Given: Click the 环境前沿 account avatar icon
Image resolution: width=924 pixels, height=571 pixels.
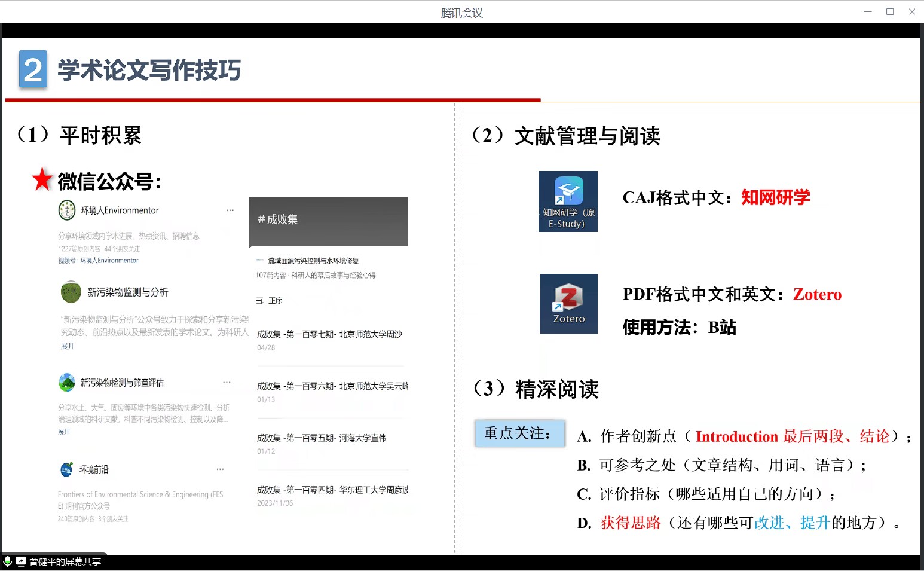Looking at the screenshot, I should point(66,469).
